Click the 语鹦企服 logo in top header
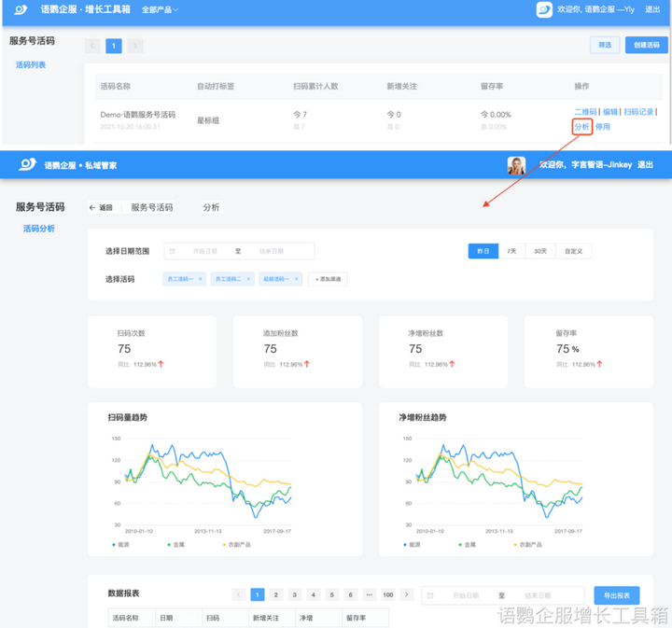Image resolution: width=672 pixels, height=628 pixels. [21, 9]
